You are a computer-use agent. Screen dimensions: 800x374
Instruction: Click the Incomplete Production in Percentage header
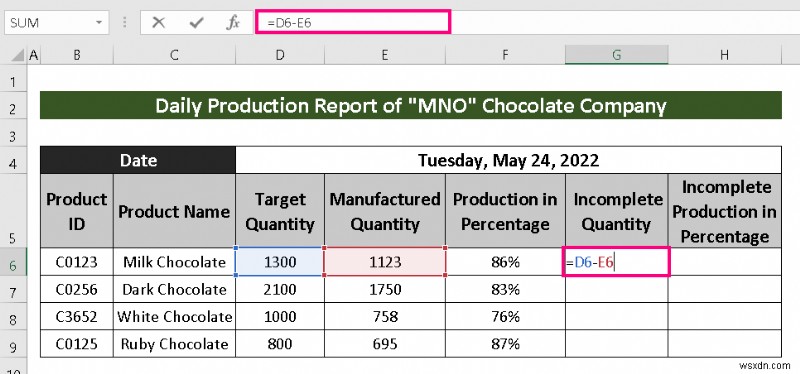tap(724, 211)
